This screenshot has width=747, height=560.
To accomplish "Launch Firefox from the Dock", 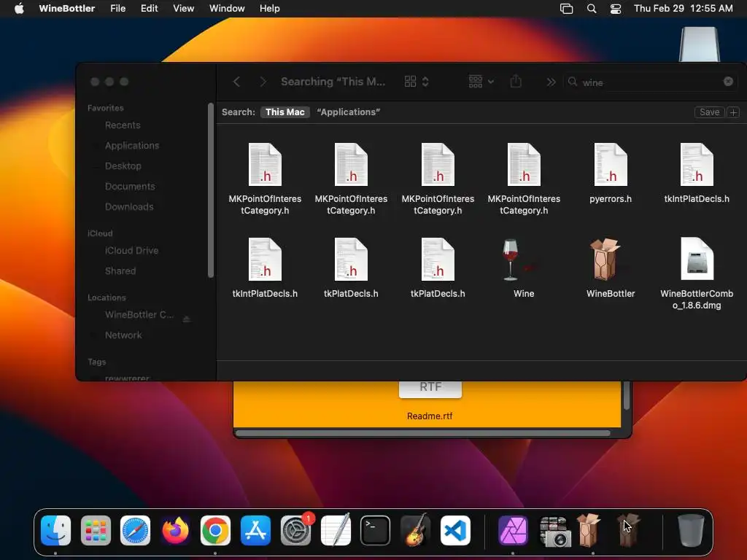I will pos(175,530).
